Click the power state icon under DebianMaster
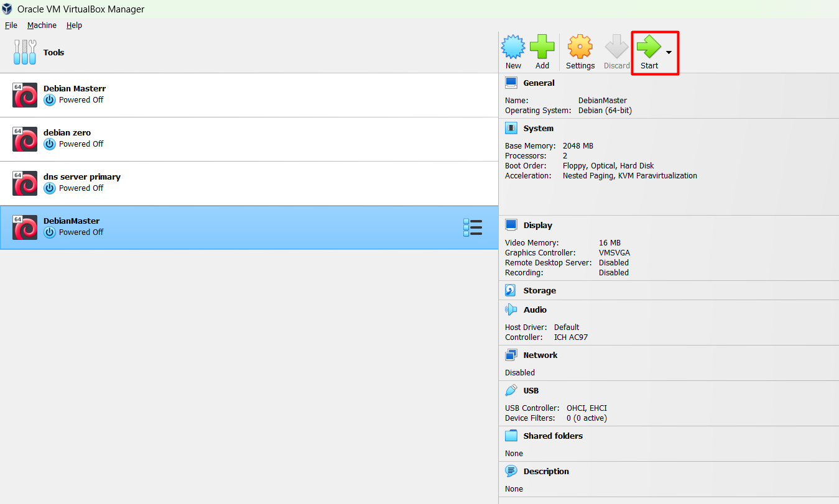 (50, 232)
